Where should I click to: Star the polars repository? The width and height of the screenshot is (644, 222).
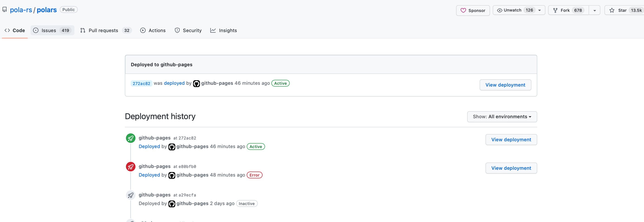(x=624, y=10)
